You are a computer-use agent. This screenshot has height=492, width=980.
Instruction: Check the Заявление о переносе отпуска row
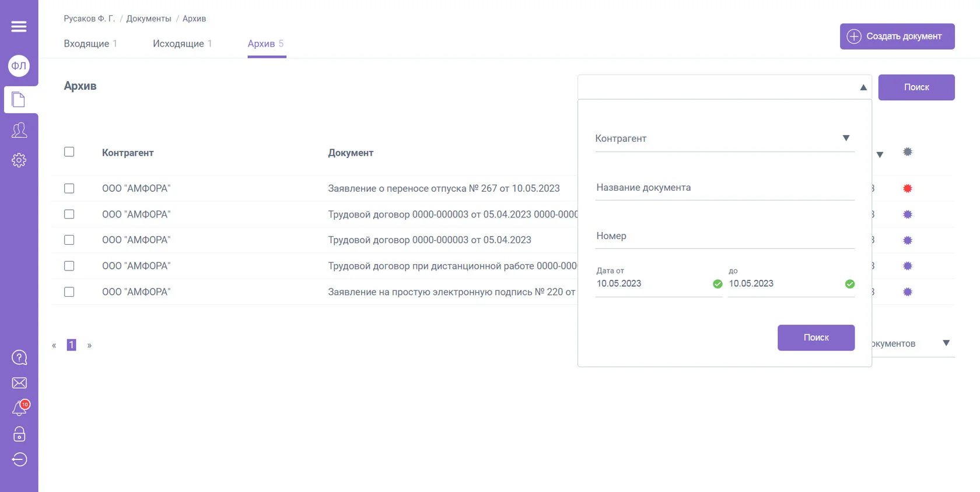[x=69, y=188]
